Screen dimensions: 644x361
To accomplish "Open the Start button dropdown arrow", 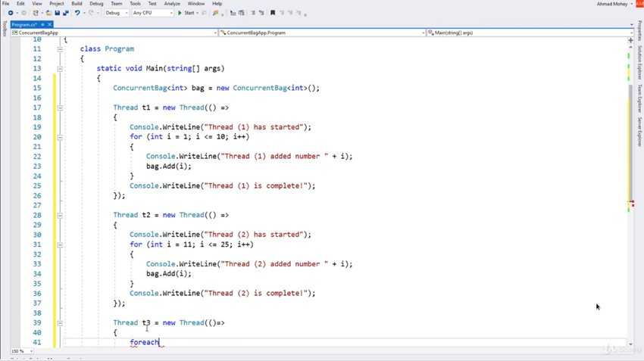I will (x=198, y=13).
